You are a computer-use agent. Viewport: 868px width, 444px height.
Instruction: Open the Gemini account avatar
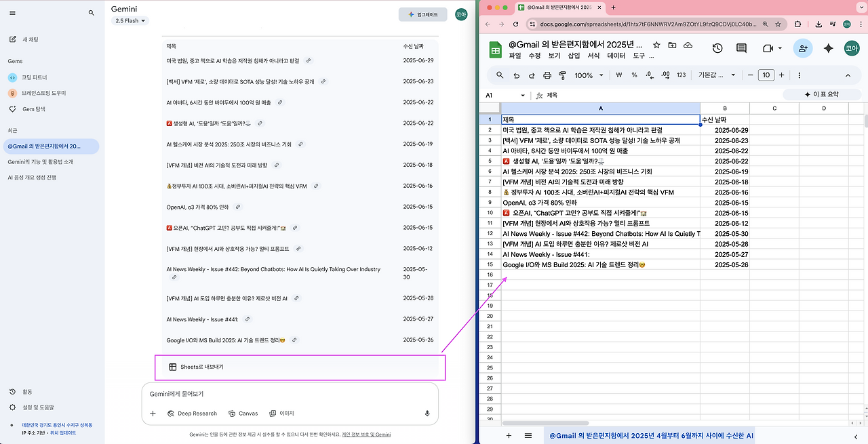pos(461,14)
